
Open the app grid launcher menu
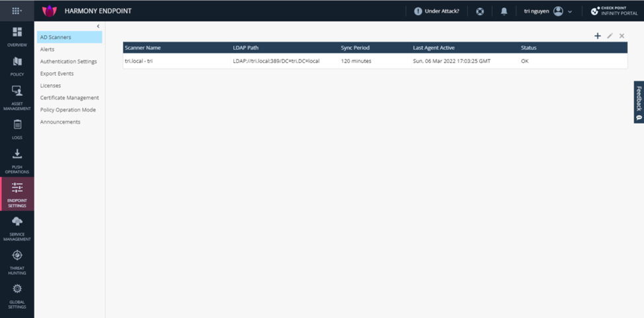point(17,11)
